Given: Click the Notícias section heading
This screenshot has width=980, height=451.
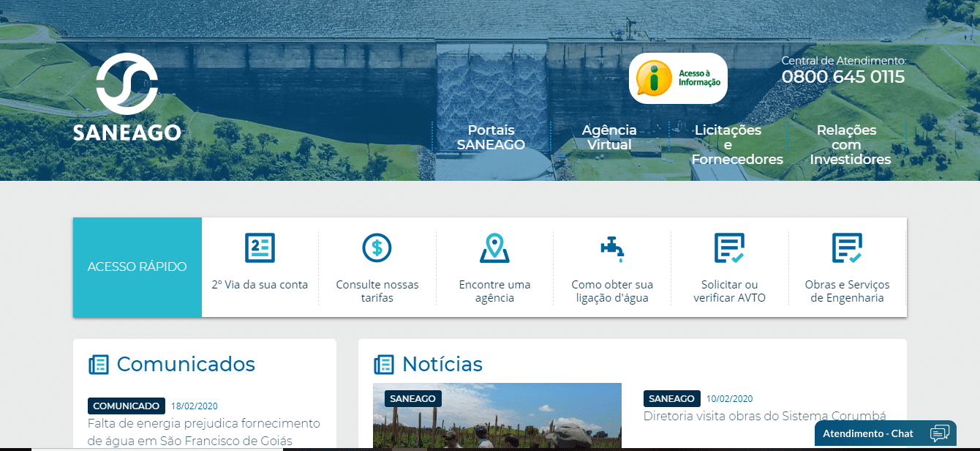Looking at the screenshot, I should (442, 365).
